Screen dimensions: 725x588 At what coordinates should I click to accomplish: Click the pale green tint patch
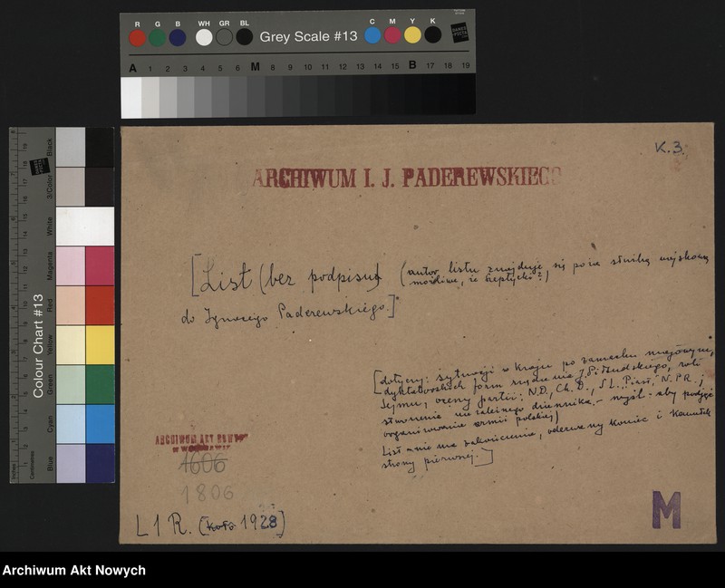[71, 385]
